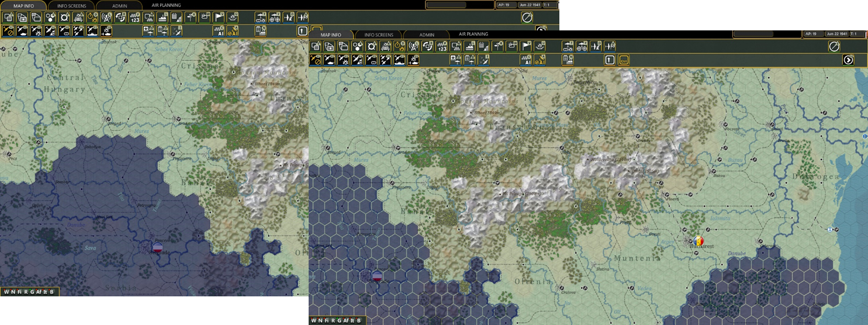Toggle the hexagon grid icon in front window

pyautogui.click(x=357, y=46)
